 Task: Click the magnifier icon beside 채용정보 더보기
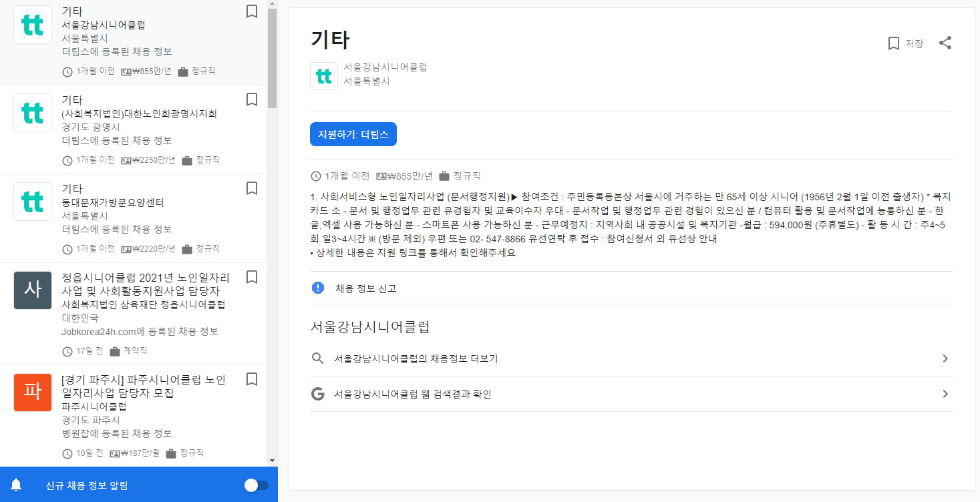(x=318, y=358)
